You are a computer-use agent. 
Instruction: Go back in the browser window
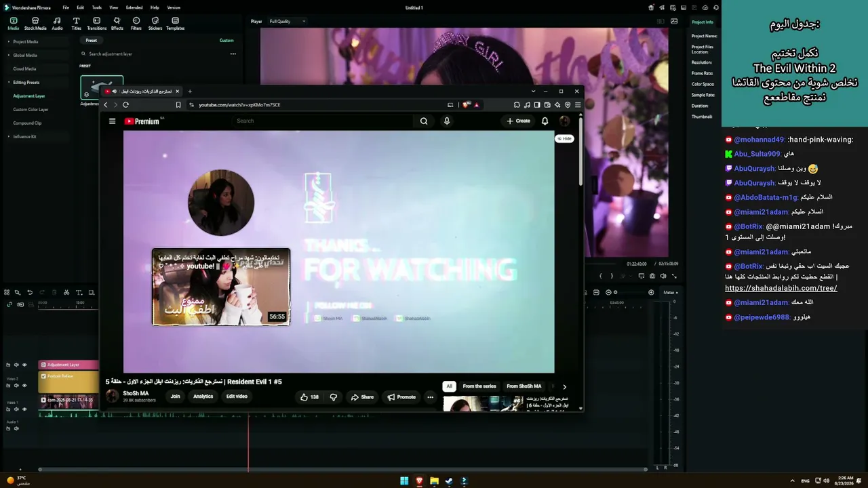106,105
